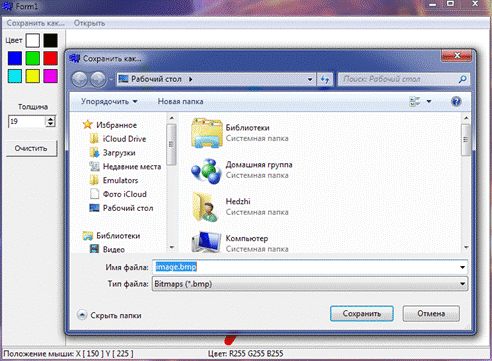The image size is (492, 361).
Task: Click the file list scrollbar down arrow
Action: point(466,247)
